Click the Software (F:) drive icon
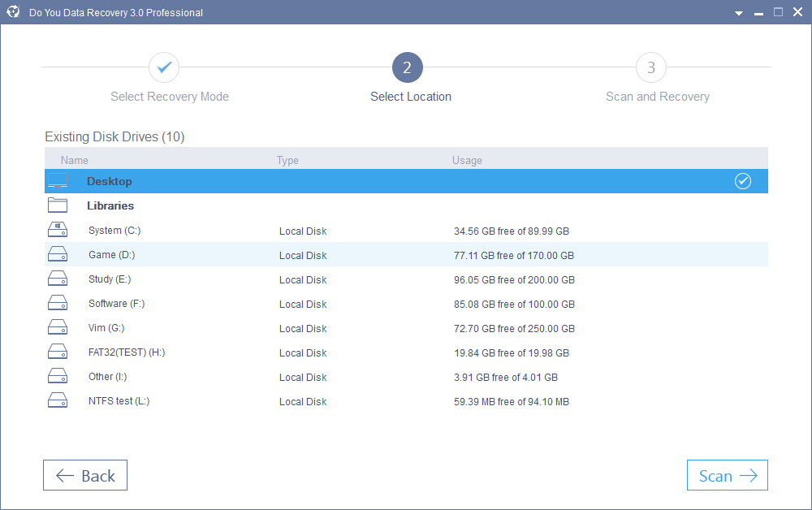This screenshot has width=812, height=510. click(58, 303)
